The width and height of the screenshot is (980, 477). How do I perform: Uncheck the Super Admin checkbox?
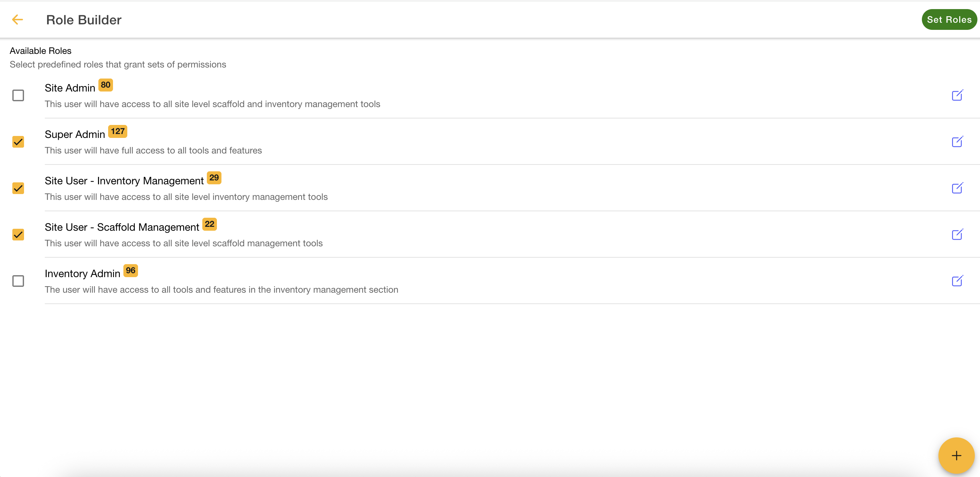click(x=18, y=141)
